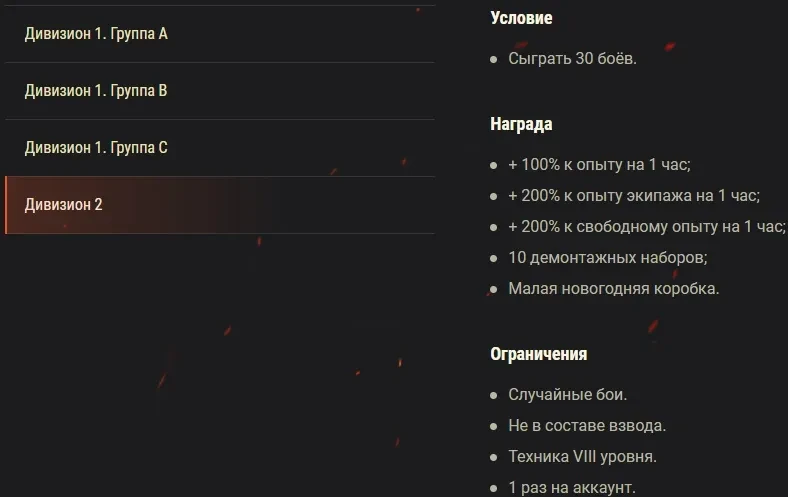788x497 pixels.
Task: Click the '+200% к опыту экипажа' reward line
Action: click(x=633, y=196)
